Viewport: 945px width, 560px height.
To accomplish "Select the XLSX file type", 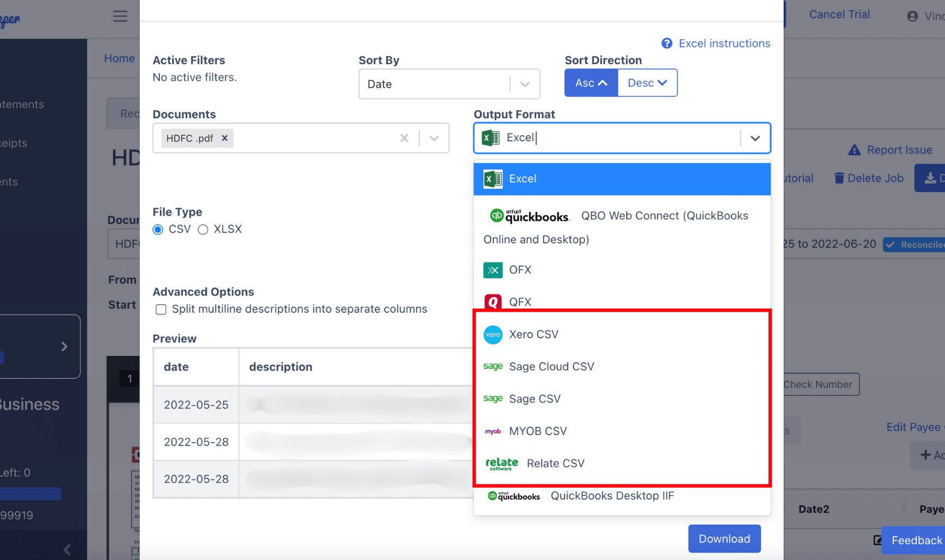I will (203, 230).
